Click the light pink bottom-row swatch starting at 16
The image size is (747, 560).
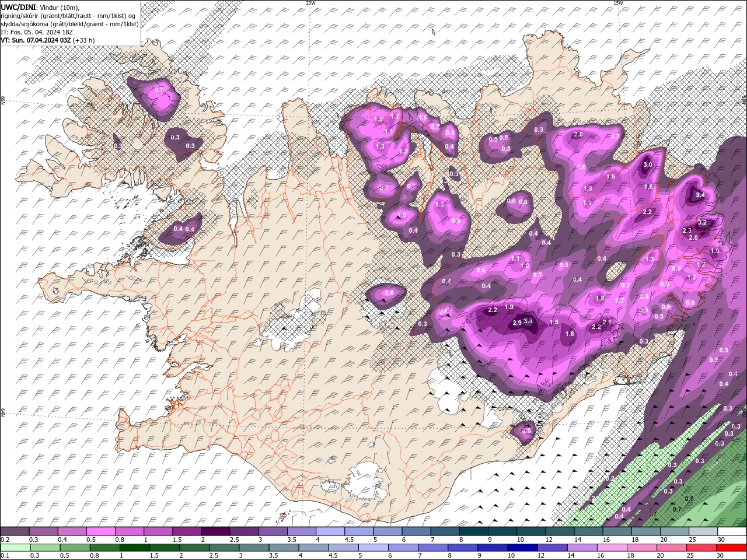612,548
